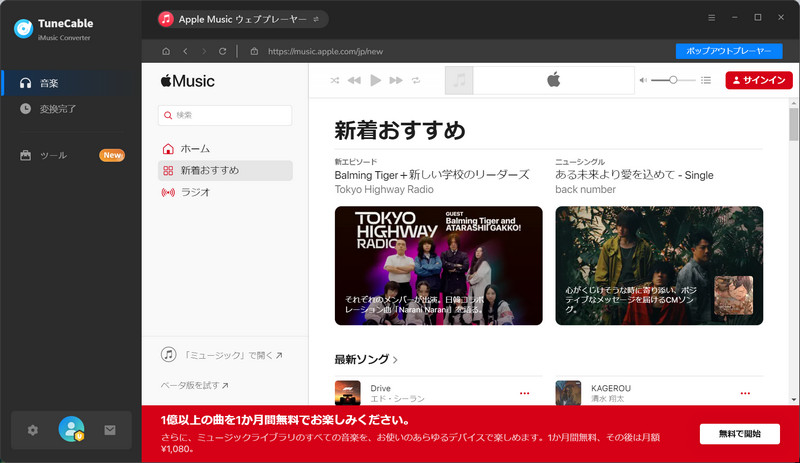
Task: Open Balming Tiger＋新しい学校のリーダーズ episode title
Action: [432, 175]
